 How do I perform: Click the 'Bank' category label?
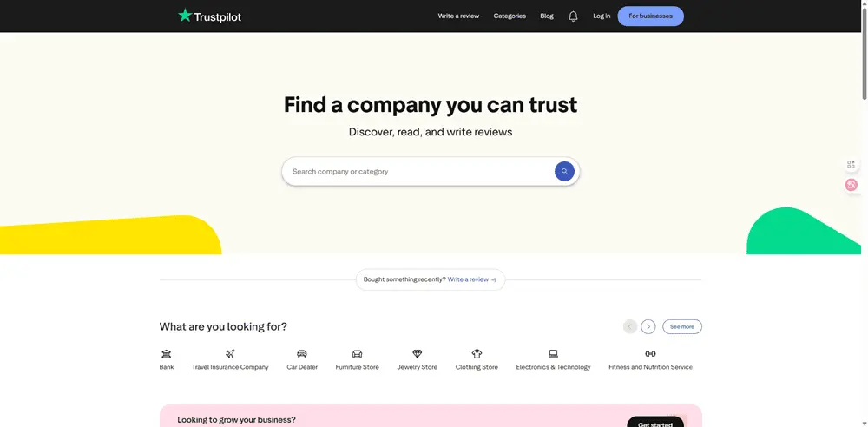pyautogui.click(x=166, y=367)
